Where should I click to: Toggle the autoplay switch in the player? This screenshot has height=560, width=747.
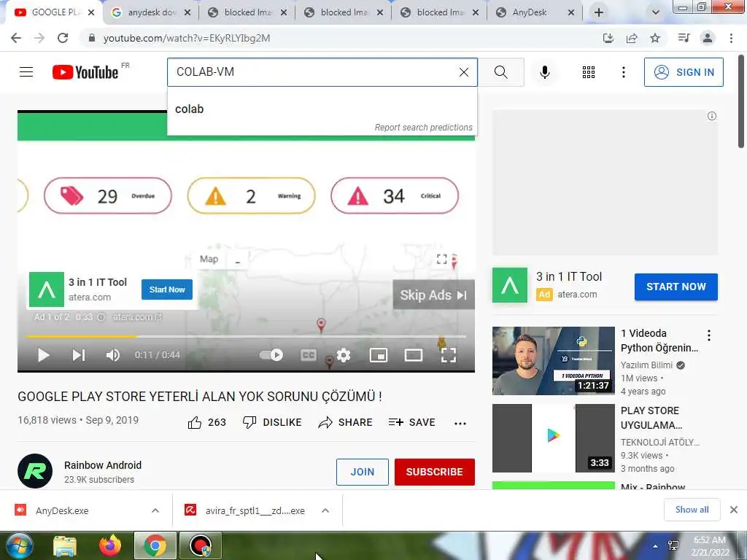pyautogui.click(x=271, y=355)
